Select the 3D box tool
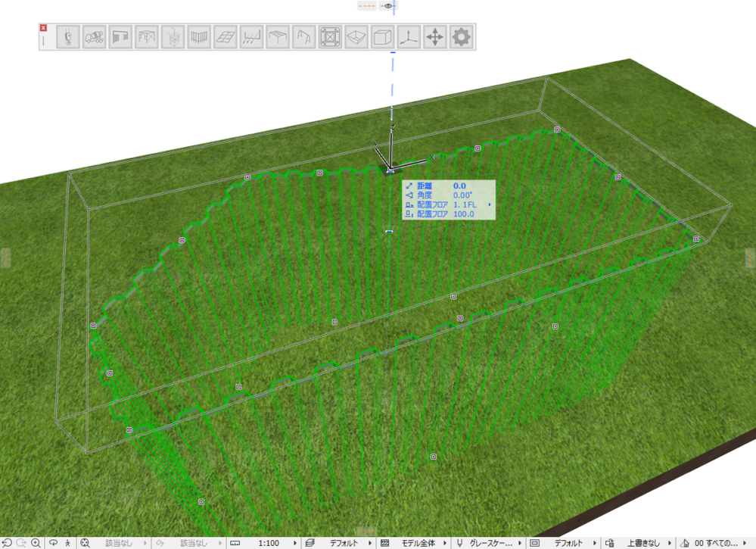 pyautogui.click(x=382, y=36)
